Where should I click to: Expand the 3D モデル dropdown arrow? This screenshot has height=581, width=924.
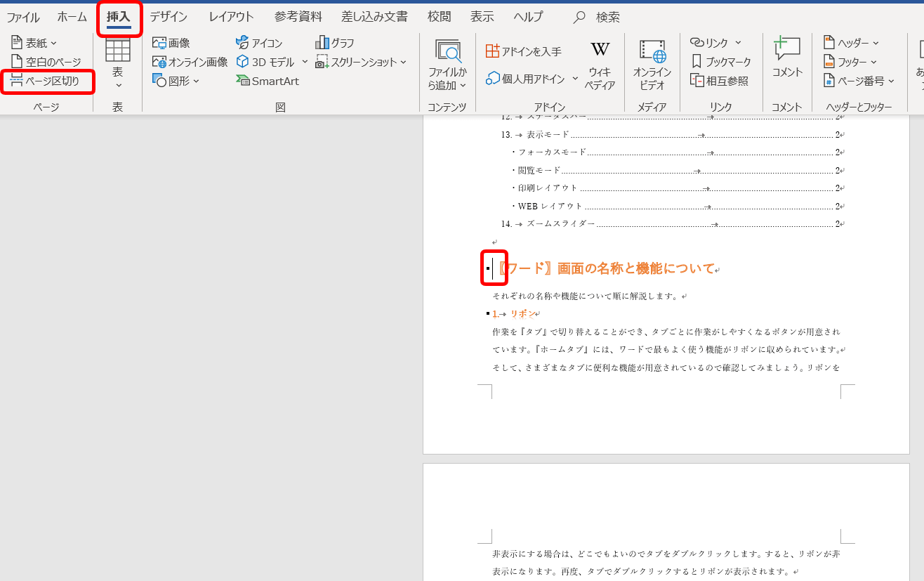[x=305, y=62]
